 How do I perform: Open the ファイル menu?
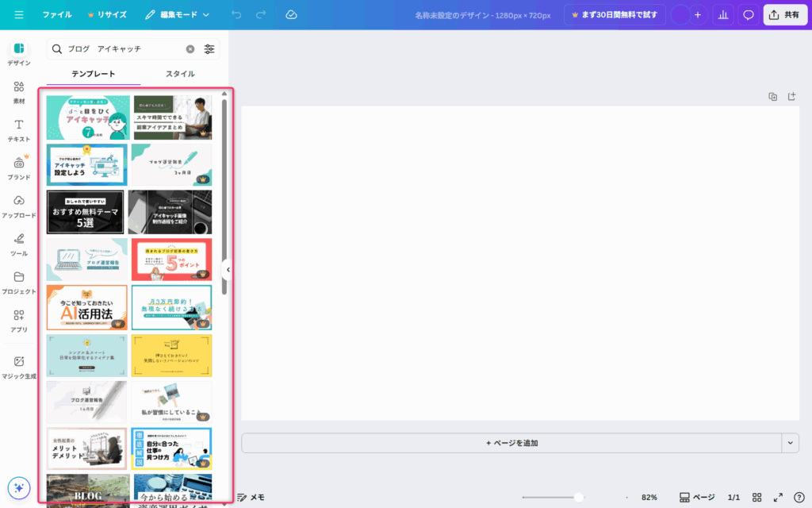pyautogui.click(x=56, y=14)
